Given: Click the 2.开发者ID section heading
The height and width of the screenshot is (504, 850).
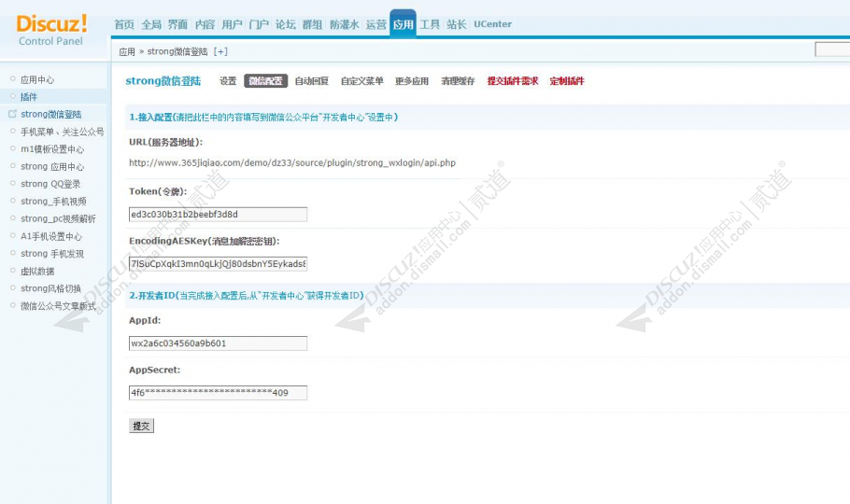Looking at the screenshot, I should point(247,295).
